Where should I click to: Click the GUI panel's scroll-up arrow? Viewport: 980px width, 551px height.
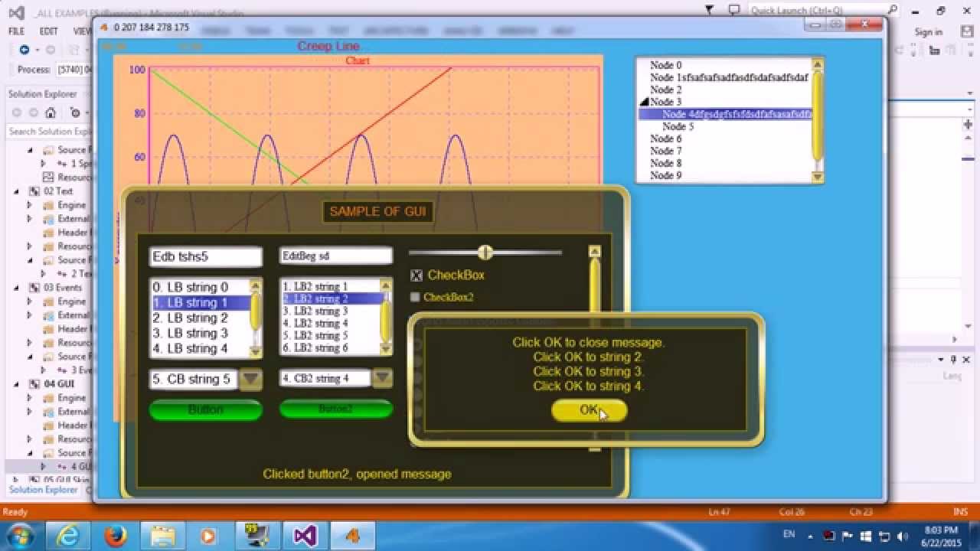tap(594, 251)
